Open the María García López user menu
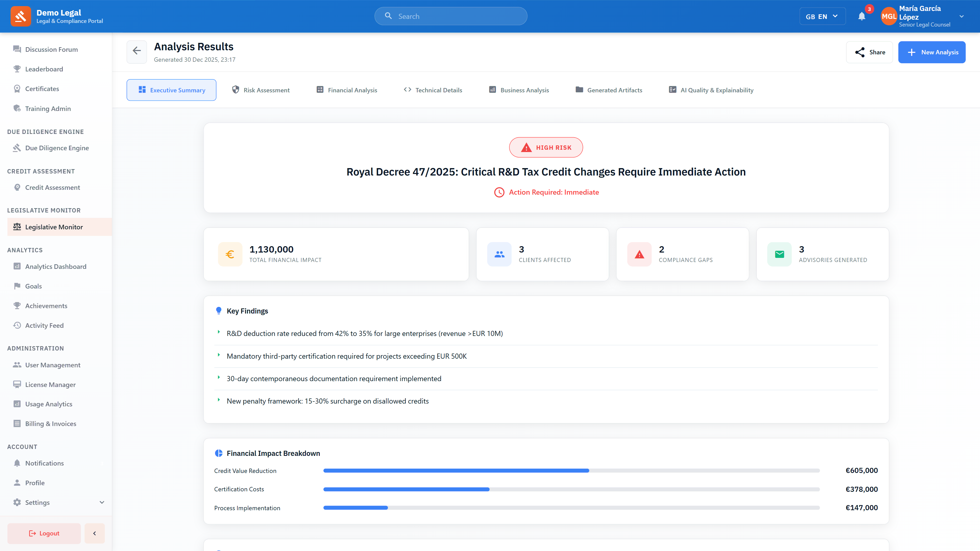Screen dimensions: 980x551 click(x=961, y=16)
